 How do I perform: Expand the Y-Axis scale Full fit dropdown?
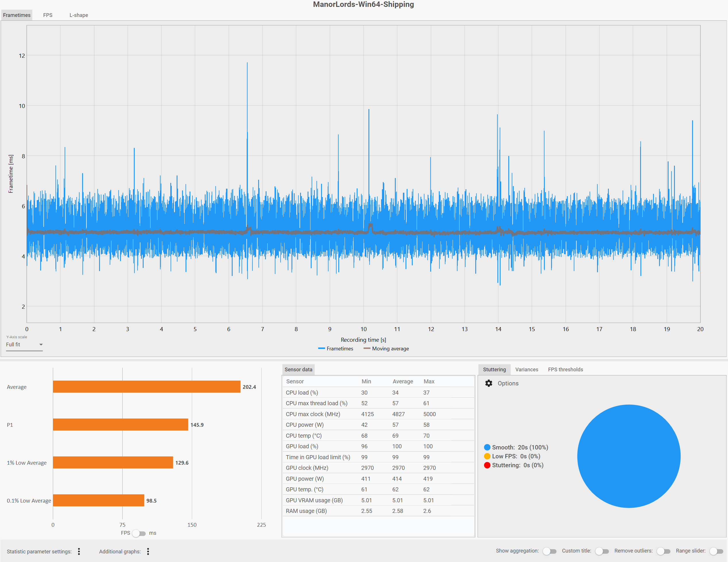(24, 345)
